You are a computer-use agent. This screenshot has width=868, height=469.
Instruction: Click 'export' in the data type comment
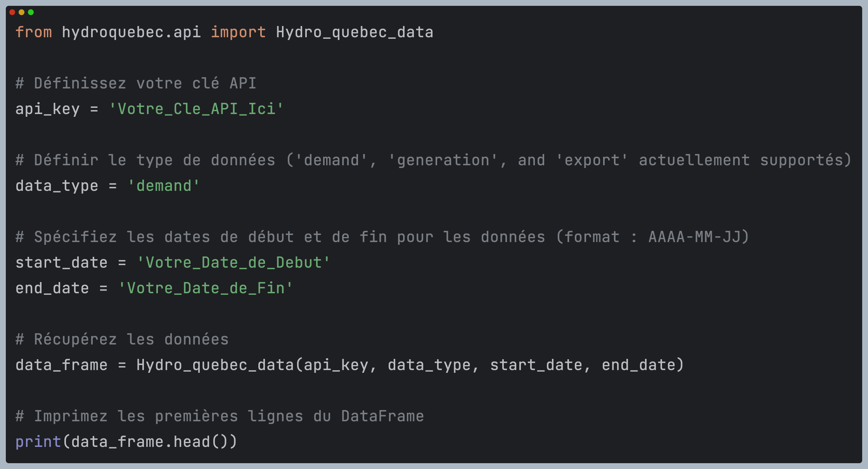point(592,160)
